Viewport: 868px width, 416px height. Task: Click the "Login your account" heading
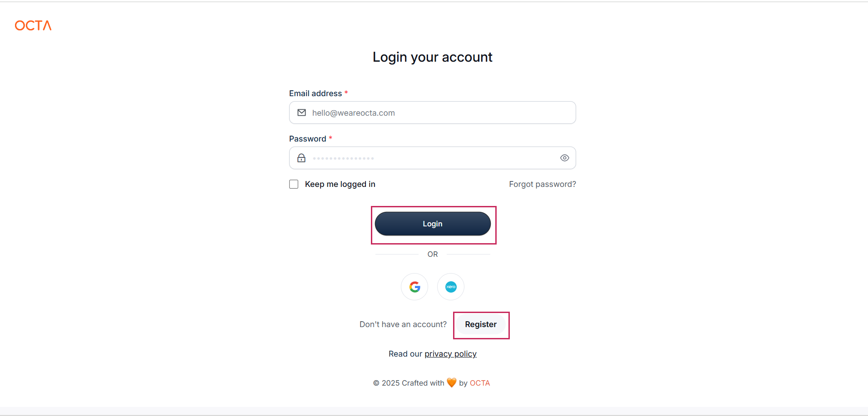(x=432, y=57)
